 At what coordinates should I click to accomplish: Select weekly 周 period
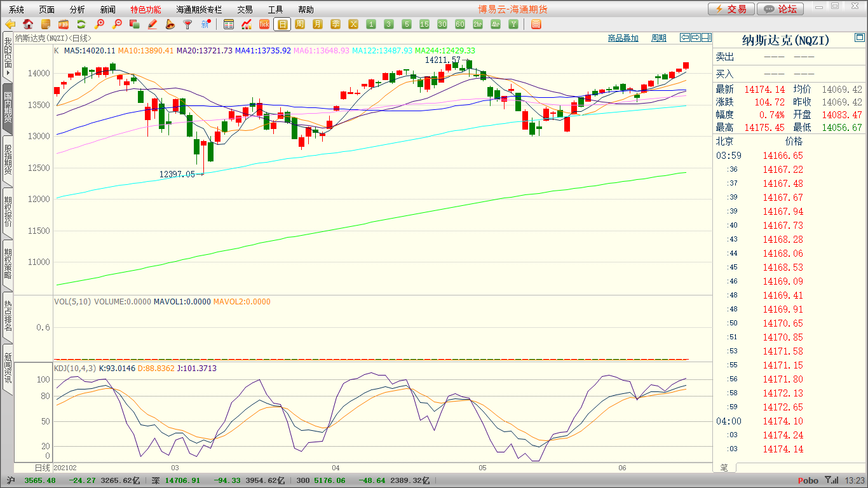click(300, 25)
